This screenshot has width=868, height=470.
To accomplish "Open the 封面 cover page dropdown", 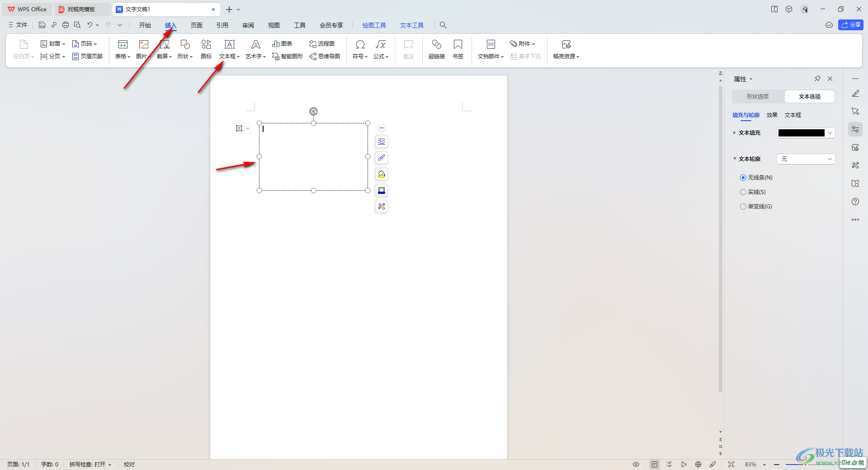I will click(x=53, y=44).
